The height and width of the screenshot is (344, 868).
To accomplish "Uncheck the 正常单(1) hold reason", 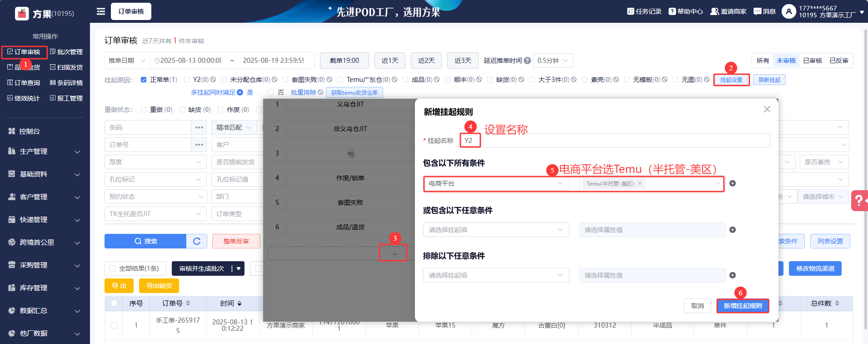I will [x=144, y=80].
